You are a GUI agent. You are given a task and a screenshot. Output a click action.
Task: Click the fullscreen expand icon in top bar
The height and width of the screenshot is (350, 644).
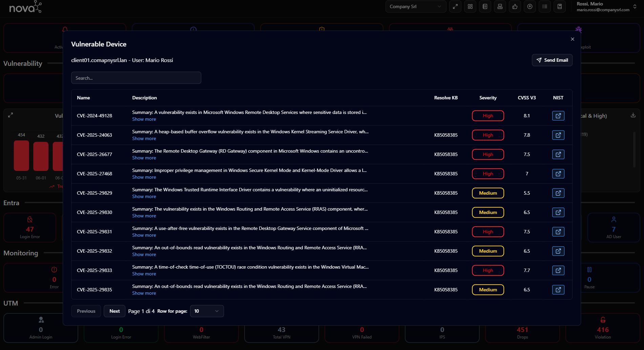pos(455,6)
